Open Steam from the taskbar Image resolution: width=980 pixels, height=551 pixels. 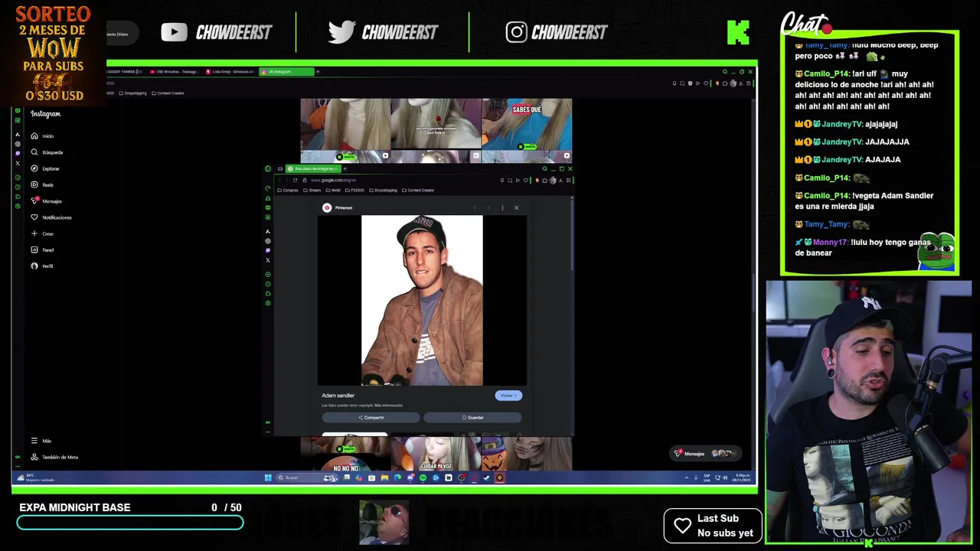pos(486,478)
